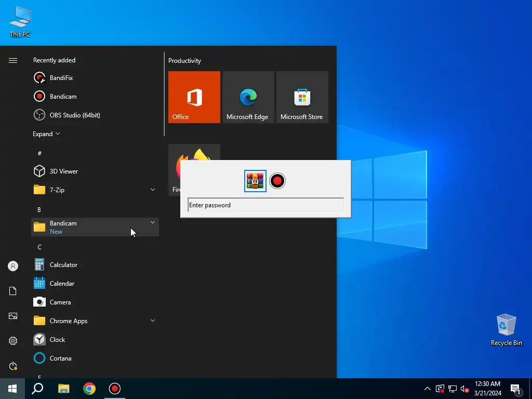Show hidden system tray icons
Screen dimensions: 532x399
tap(428, 389)
